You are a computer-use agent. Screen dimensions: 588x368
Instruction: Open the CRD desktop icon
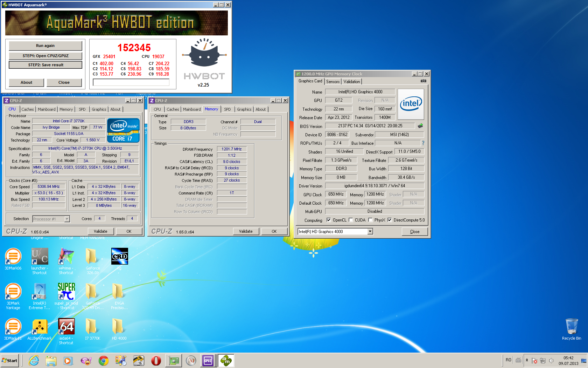tap(119, 259)
